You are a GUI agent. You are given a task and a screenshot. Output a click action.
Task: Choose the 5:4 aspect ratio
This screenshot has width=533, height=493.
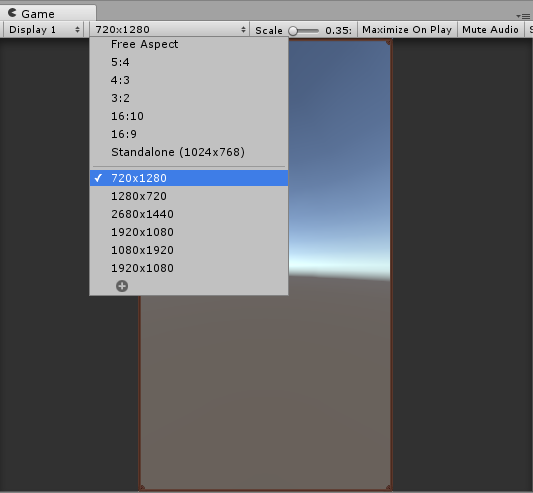pyautogui.click(x=189, y=62)
